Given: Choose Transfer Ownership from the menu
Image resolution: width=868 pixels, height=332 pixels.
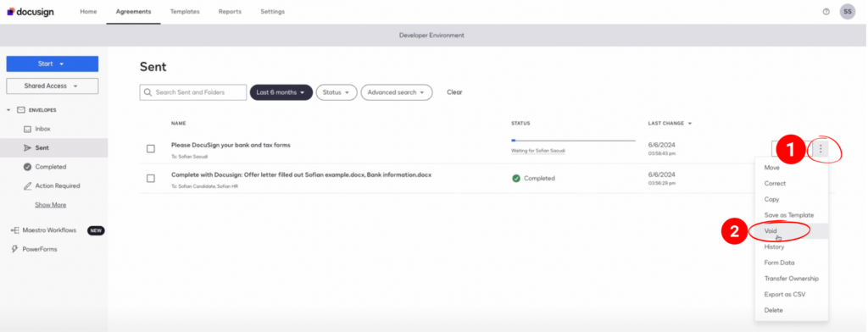Looking at the screenshot, I should [792, 279].
